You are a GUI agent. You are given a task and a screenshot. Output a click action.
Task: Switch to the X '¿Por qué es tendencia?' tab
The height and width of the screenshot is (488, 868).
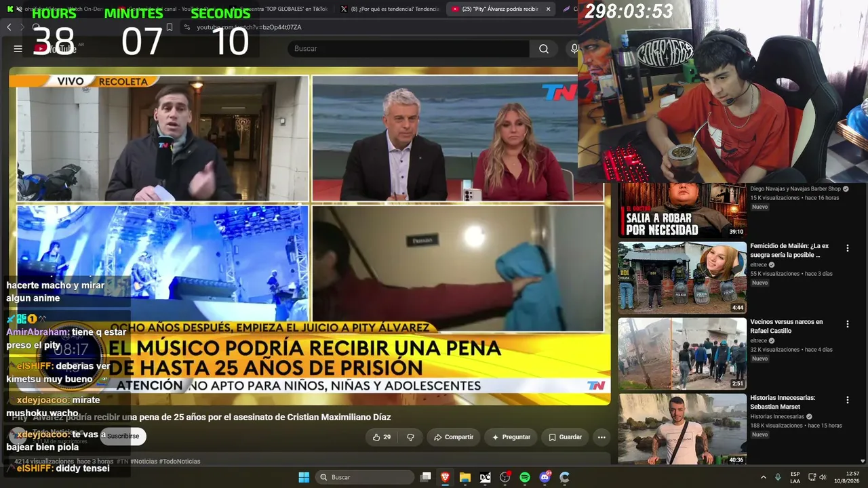click(x=389, y=9)
